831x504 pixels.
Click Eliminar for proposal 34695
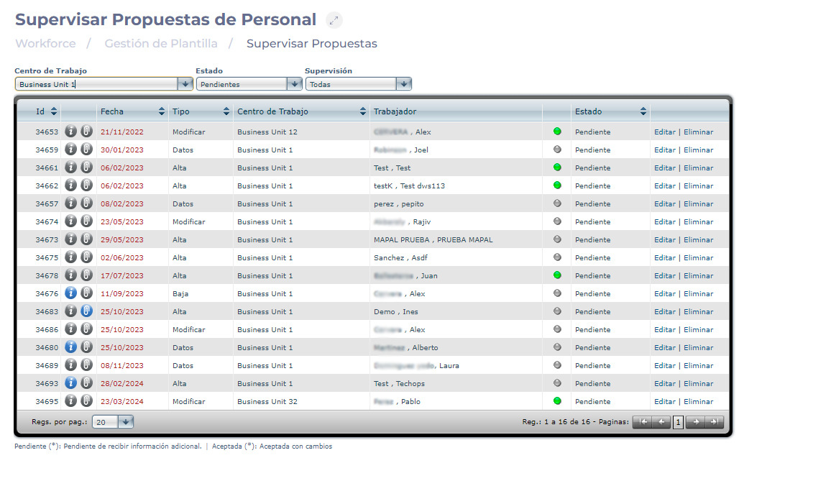698,401
